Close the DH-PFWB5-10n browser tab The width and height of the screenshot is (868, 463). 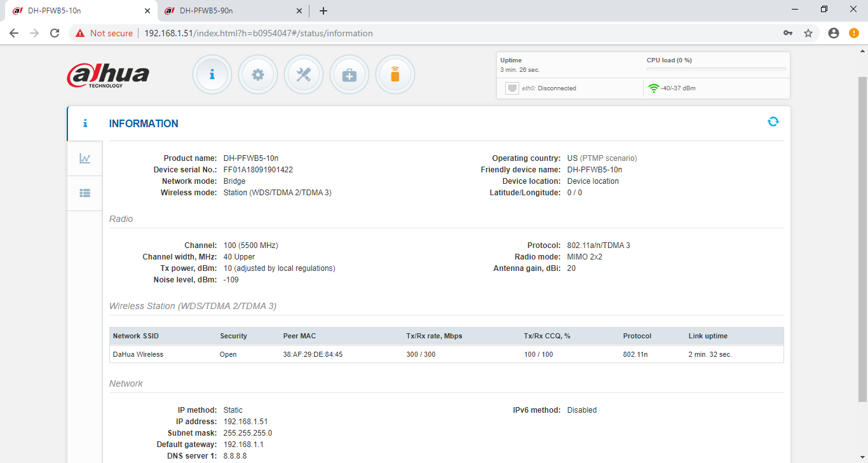(147, 11)
